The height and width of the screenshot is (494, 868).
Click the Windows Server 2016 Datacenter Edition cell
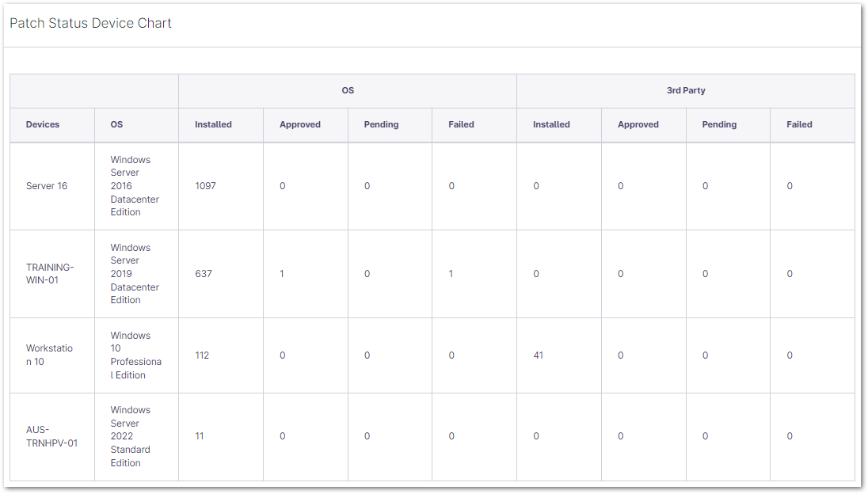135,186
